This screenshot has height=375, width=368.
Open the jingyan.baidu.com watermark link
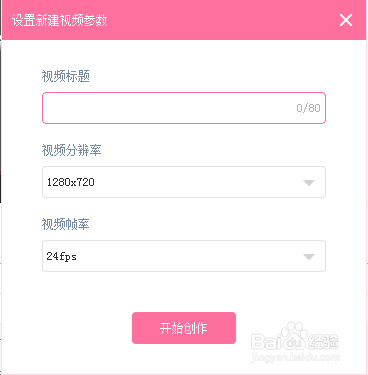click(295, 357)
